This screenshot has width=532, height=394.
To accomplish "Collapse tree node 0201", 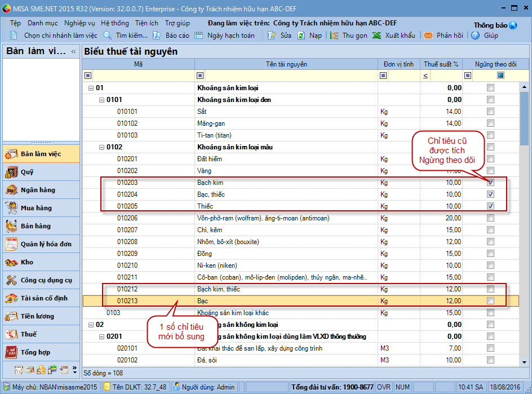I will click(101, 337).
